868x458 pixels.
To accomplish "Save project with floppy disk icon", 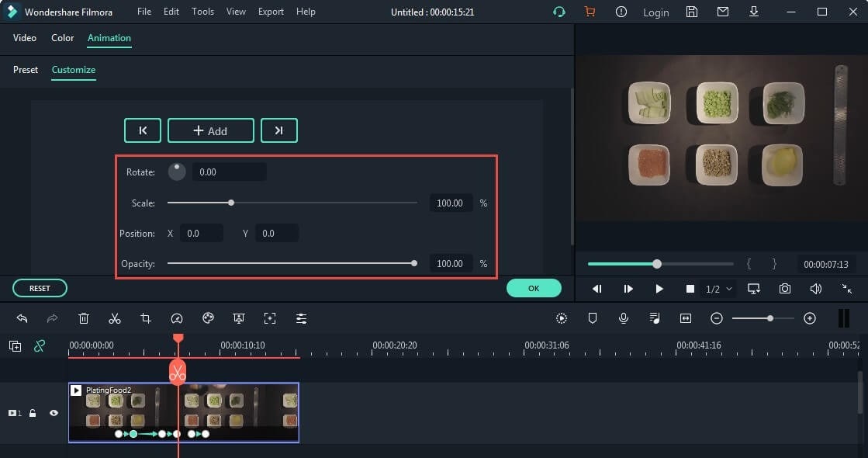I will 691,12.
